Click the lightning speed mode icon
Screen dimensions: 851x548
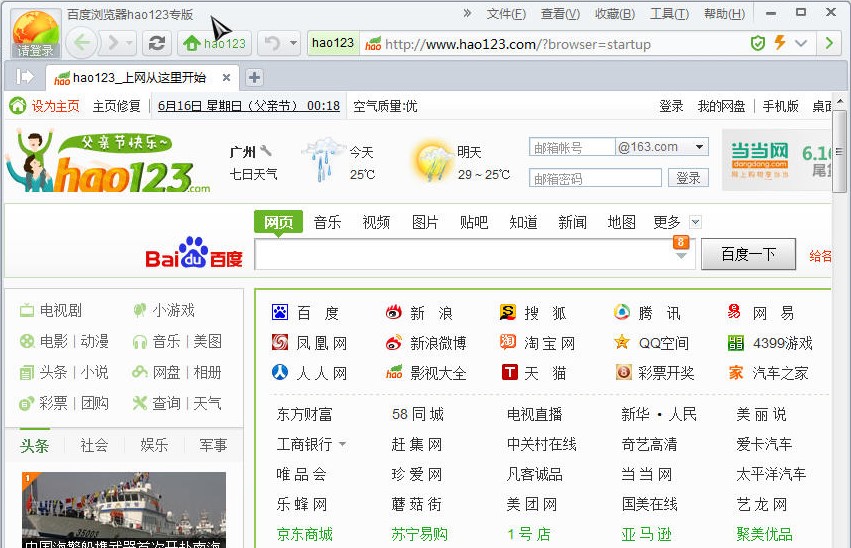click(779, 43)
